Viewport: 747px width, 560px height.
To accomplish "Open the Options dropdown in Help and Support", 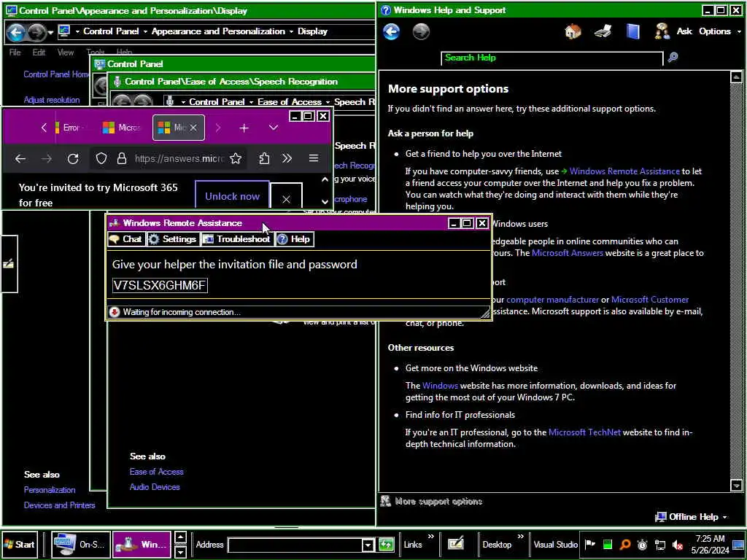I will point(719,31).
